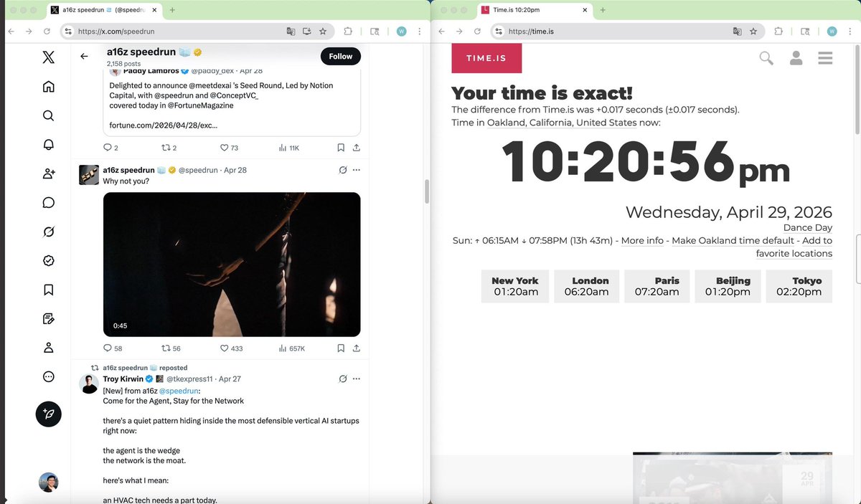Compose a new post with feather button
861x504 pixels.
point(48,414)
